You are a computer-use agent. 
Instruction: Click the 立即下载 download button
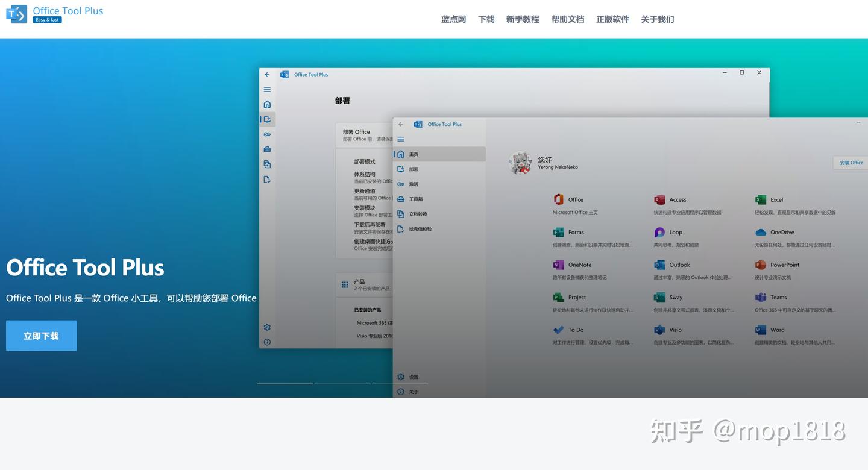41,335
